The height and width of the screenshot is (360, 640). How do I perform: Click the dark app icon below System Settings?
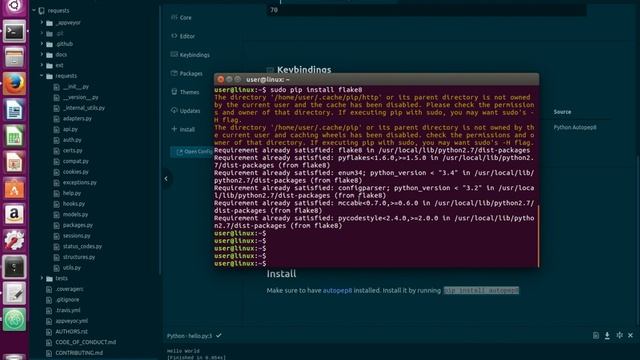(x=14, y=267)
